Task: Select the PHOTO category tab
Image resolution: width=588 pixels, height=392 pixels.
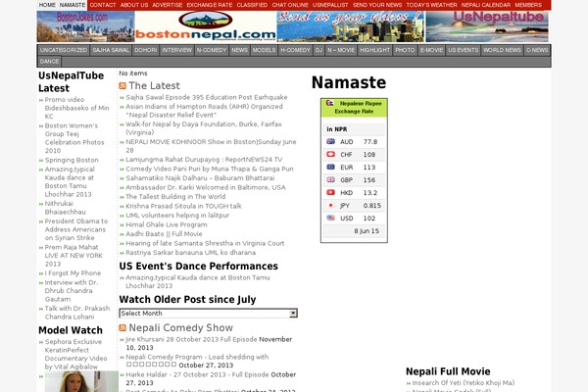Action: tap(405, 50)
